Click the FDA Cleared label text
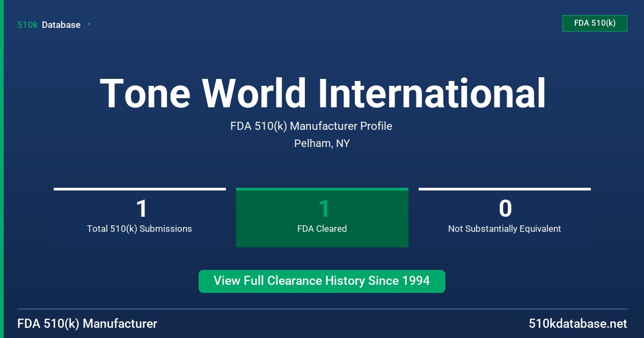The image size is (644, 338). click(x=322, y=229)
